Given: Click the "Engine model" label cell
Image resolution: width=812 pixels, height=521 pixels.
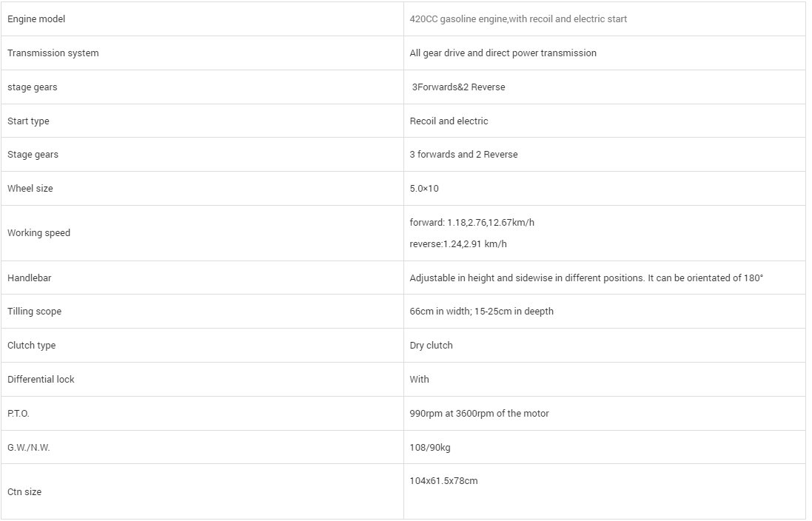Looking at the screenshot, I should (36, 19).
